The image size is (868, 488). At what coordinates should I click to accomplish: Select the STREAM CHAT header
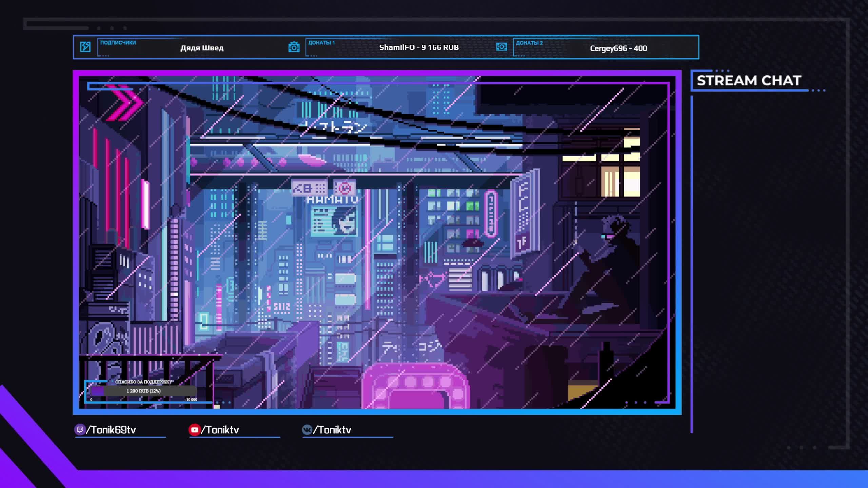pyautogui.click(x=749, y=81)
